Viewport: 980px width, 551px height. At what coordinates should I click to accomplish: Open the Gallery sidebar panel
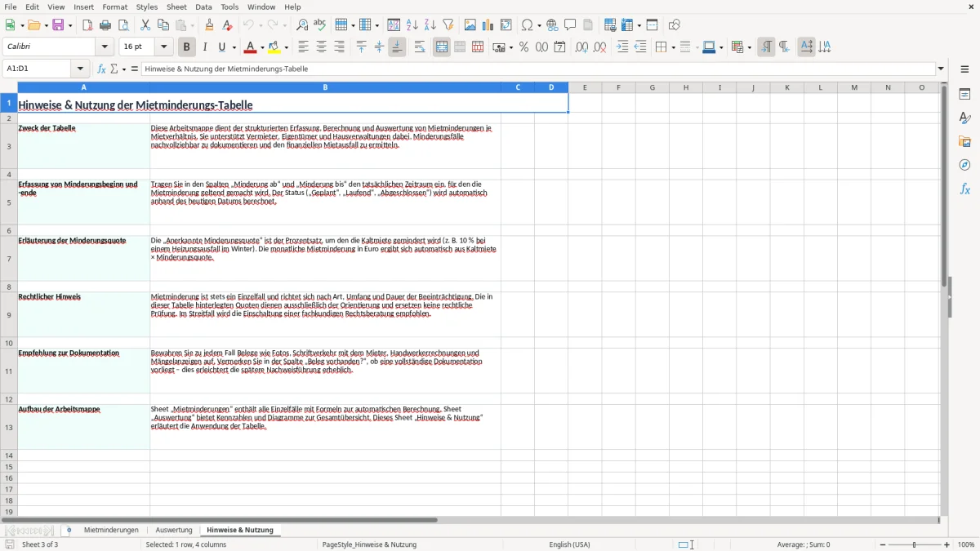click(x=964, y=141)
